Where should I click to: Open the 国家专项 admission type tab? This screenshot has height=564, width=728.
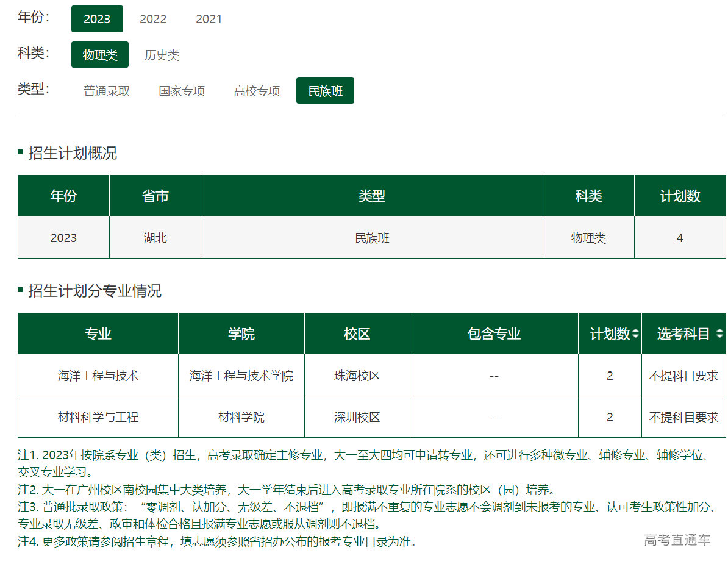(x=182, y=91)
